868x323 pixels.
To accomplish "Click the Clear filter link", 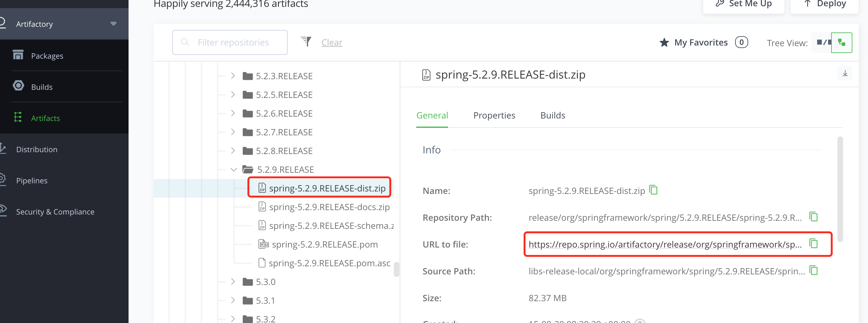I will [x=332, y=42].
